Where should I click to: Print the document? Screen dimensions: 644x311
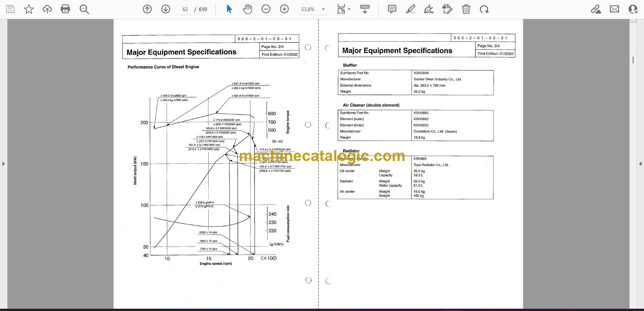point(65,9)
